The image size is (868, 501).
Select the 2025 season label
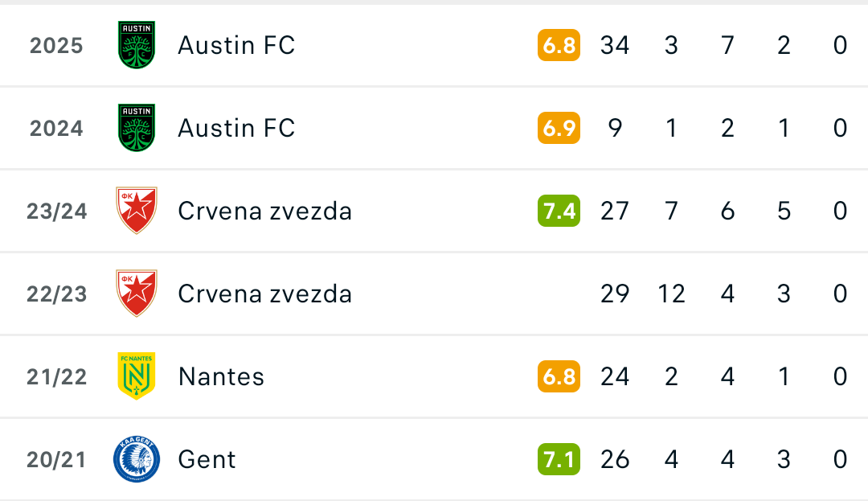(x=56, y=45)
